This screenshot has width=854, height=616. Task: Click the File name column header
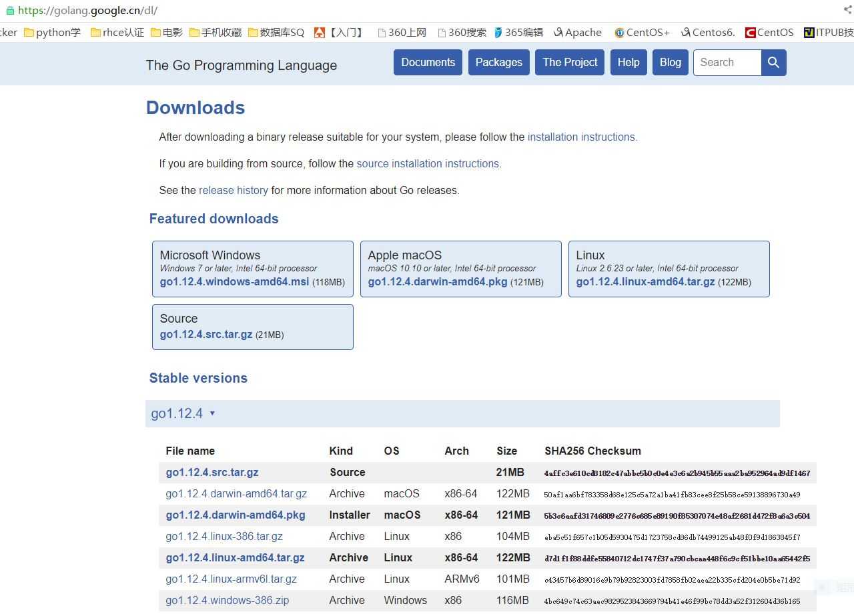point(190,451)
